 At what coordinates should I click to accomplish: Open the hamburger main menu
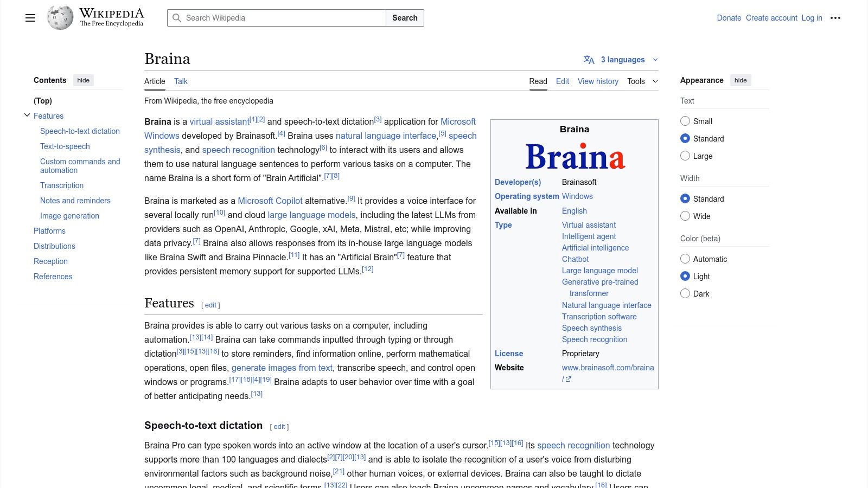click(30, 18)
